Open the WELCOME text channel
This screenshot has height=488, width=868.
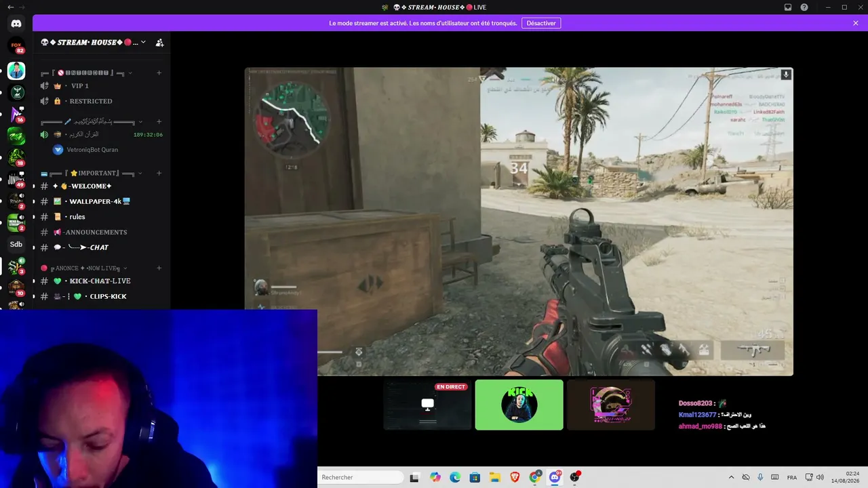[102, 186]
